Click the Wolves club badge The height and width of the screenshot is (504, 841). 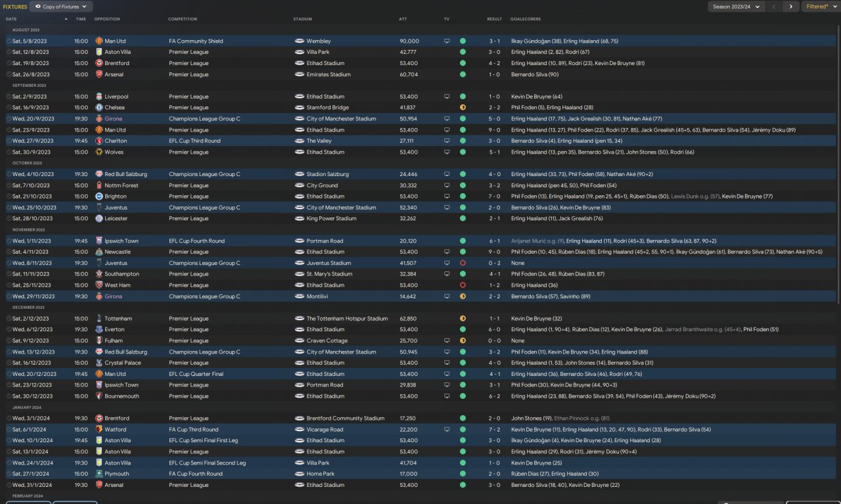(99, 152)
